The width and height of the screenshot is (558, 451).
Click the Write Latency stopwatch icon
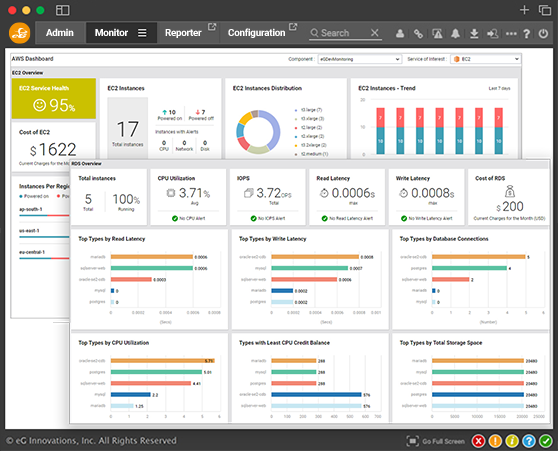coord(403,193)
